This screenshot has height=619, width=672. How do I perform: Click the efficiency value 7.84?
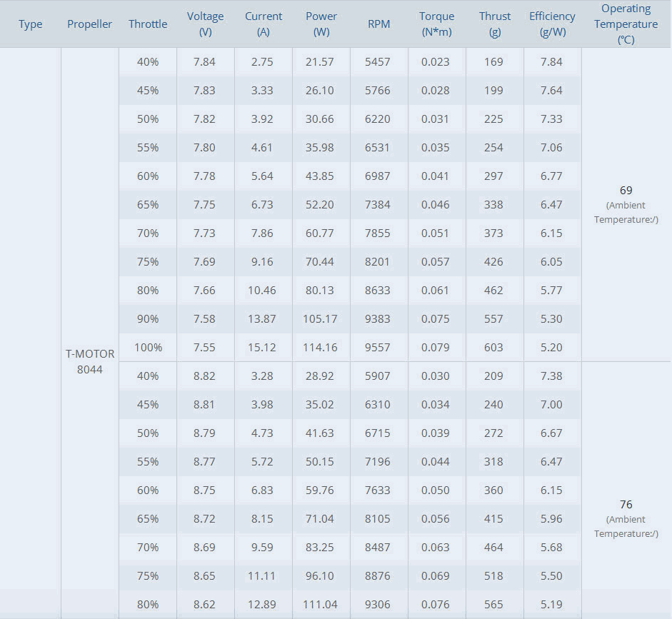coord(551,62)
